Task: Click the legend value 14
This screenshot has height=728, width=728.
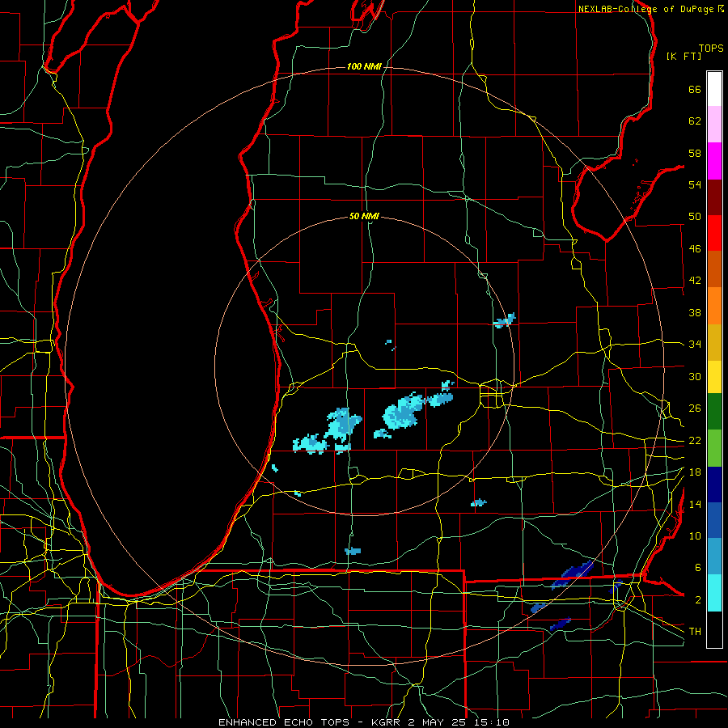Action: 695,504
